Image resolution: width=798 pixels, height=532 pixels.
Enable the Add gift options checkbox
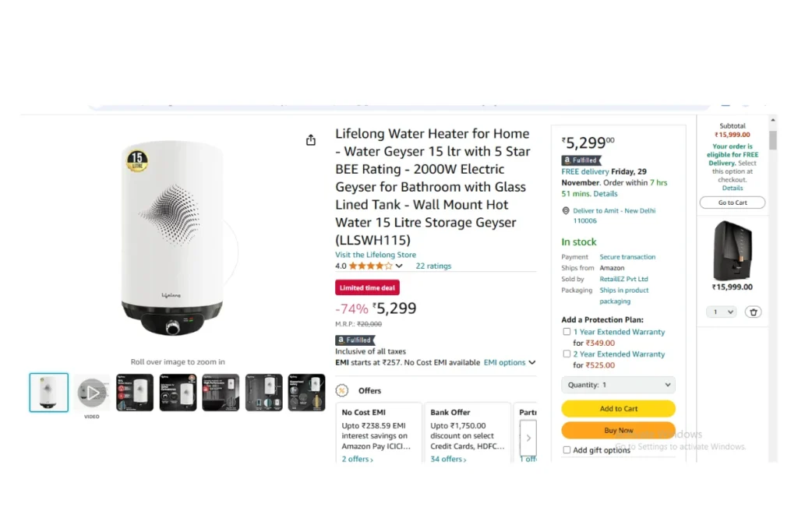pyautogui.click(x=567, y=449)
